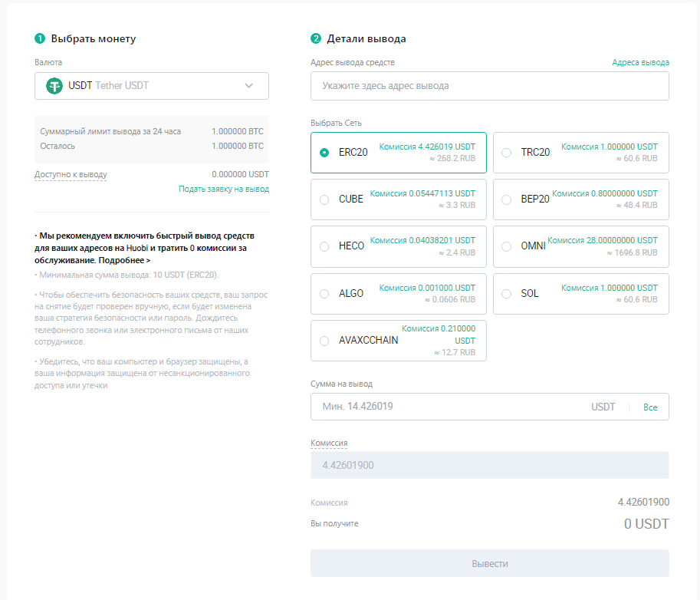Choose OMNI as withdrawal network

tap(506, 246)
